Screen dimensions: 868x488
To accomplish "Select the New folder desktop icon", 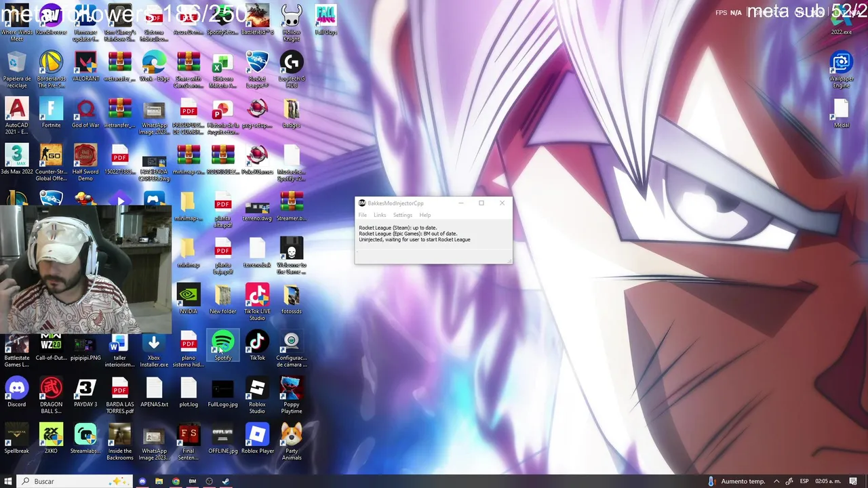I will pos(222,299).
